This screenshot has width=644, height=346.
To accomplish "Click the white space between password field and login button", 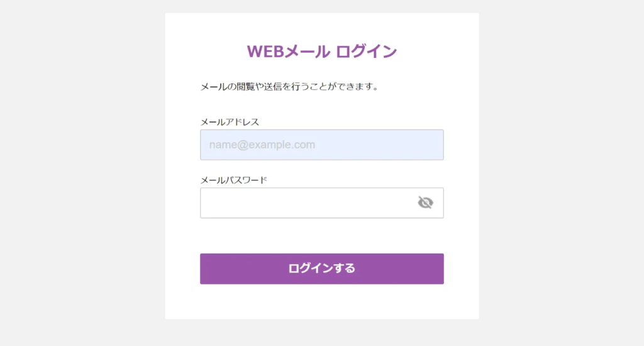I will [321, 236].
